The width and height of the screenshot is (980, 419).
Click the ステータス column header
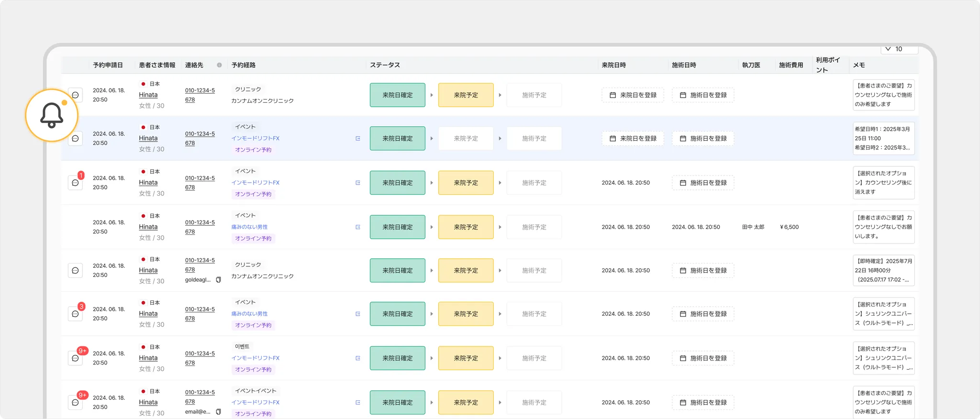pyautogui.click(x=385, y=65)
